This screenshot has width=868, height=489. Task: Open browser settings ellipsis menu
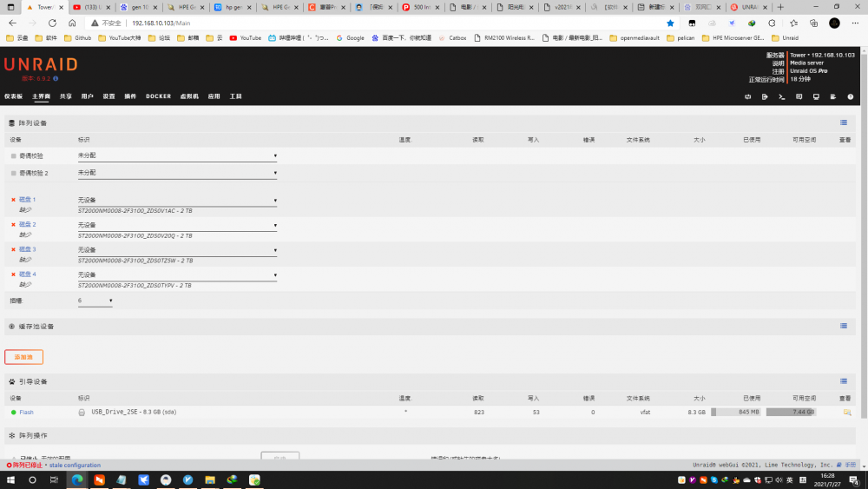pyautogui.click(x=855, y=23)
